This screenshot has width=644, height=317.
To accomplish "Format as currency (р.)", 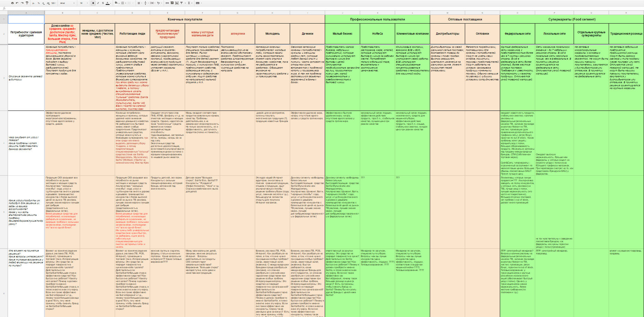I will (x=34, y=3).
